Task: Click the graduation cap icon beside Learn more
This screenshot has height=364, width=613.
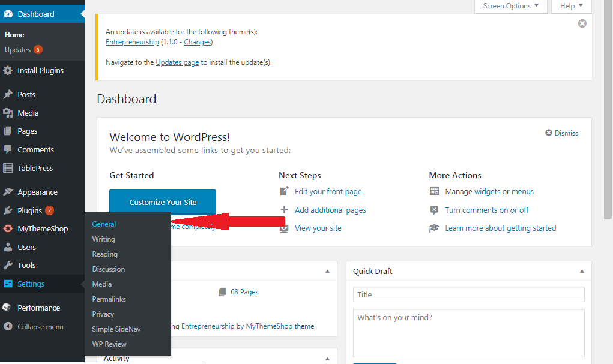Action: tap(434, 228)
